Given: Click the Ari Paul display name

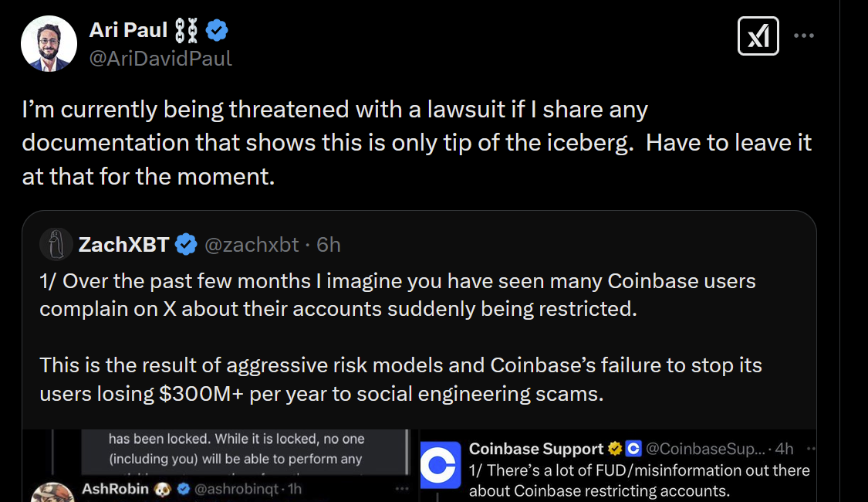Looking at the screenshot, I should click(x=128, y=31).
